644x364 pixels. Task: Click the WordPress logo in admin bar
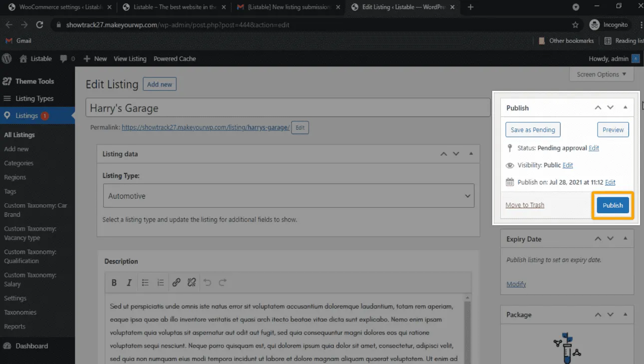7,58
